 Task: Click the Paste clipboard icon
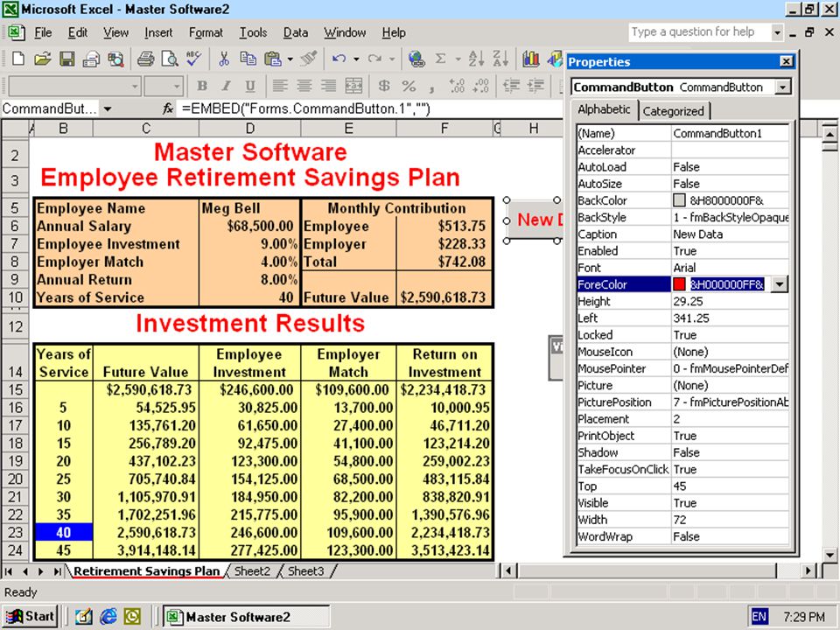(273, 59)
